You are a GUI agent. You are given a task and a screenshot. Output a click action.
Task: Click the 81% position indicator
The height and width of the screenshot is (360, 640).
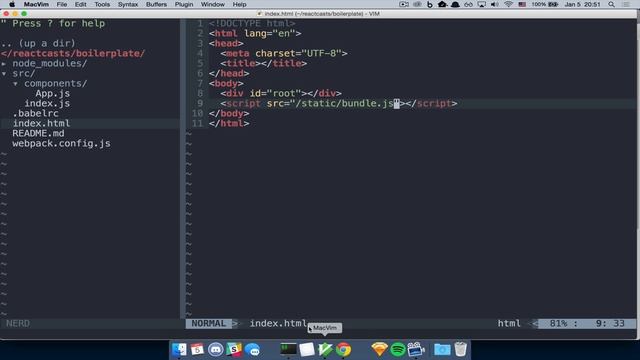click(558, 324)
